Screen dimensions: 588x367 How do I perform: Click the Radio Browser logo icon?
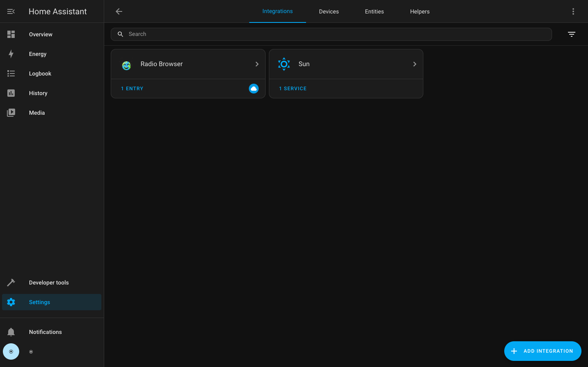127,65
